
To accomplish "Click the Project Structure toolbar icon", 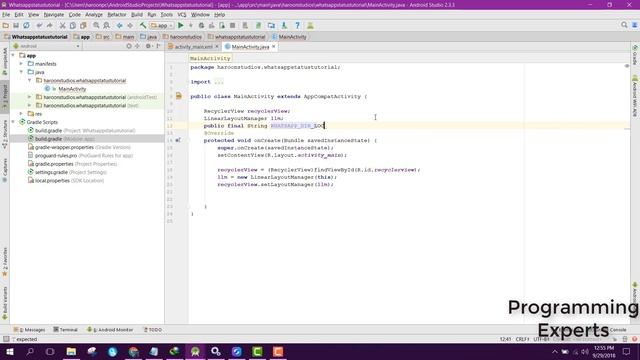I will click(x=271, y=25).
